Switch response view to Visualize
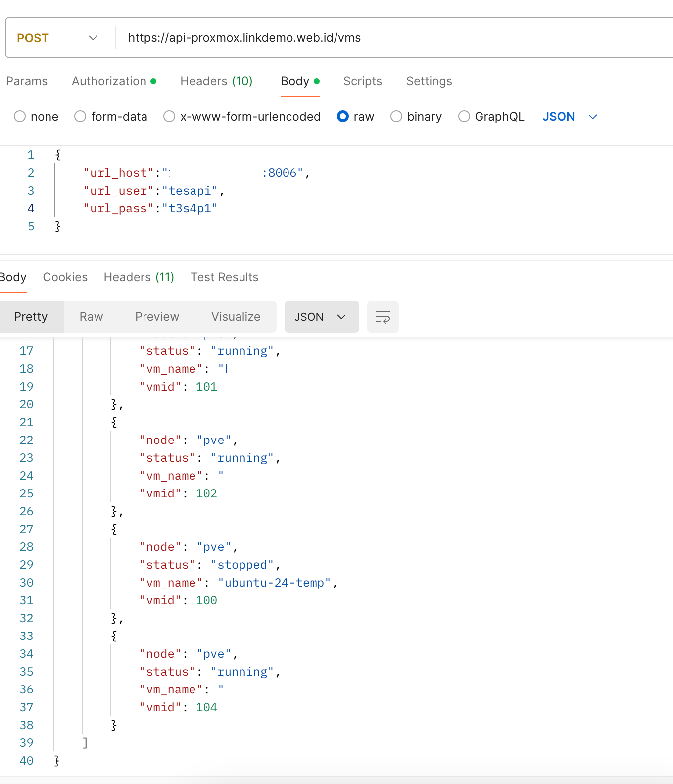The image size is (673, 784). point(236,317)
